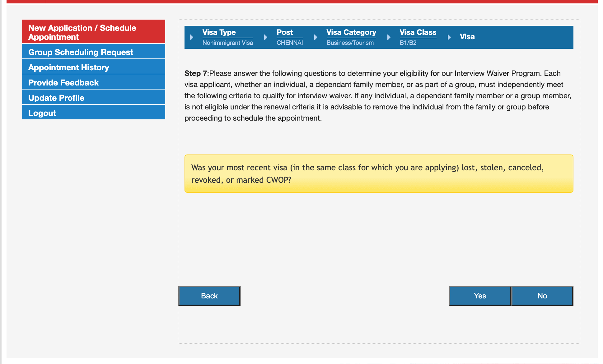Click arrow icon before Visa Class
603x364 pixels.
(x=389, y=37)
